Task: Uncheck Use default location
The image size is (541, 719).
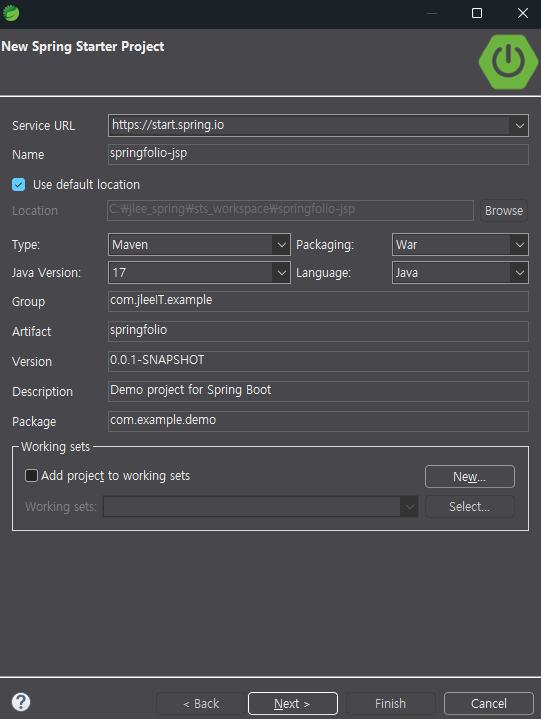Action: pyautogui.click(x=18, y=185)
